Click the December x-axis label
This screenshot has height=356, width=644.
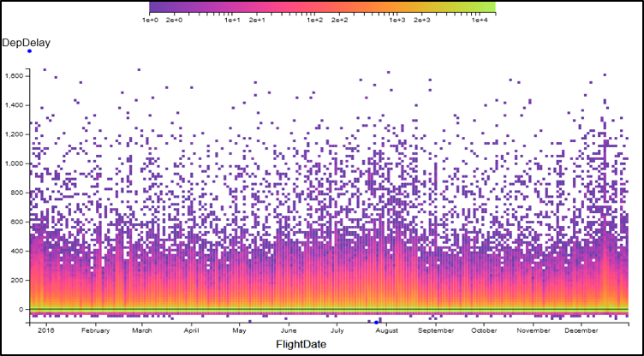581,330
